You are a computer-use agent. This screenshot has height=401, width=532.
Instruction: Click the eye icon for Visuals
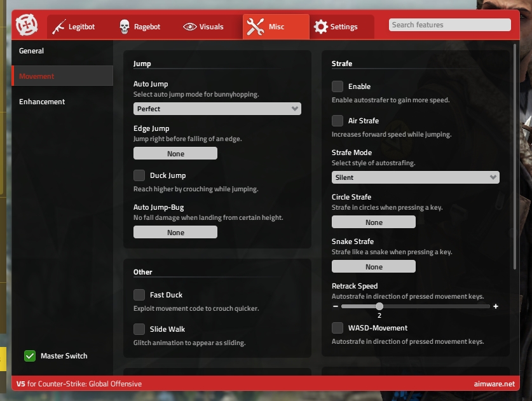click(x=189, y=27)
